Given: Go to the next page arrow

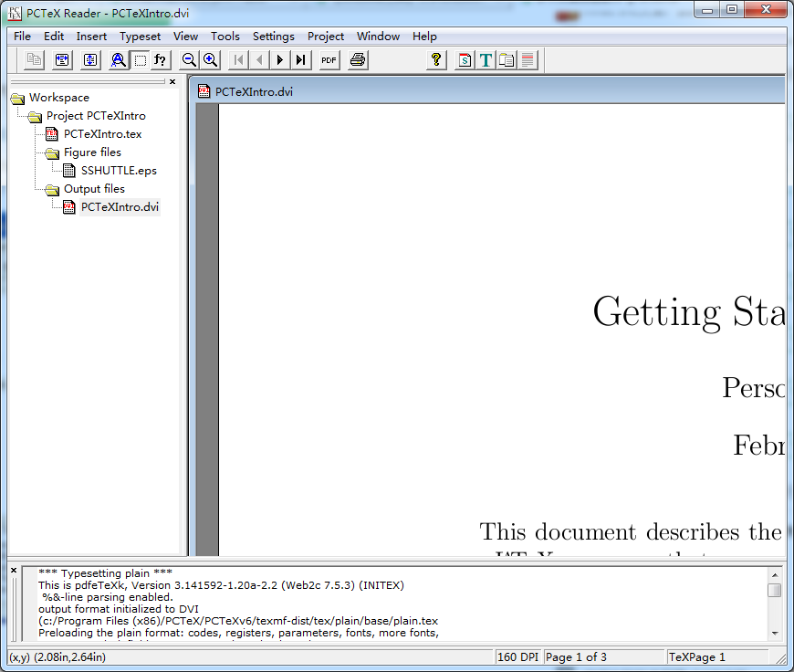Looking at the screenshot, I should (279, 59).
